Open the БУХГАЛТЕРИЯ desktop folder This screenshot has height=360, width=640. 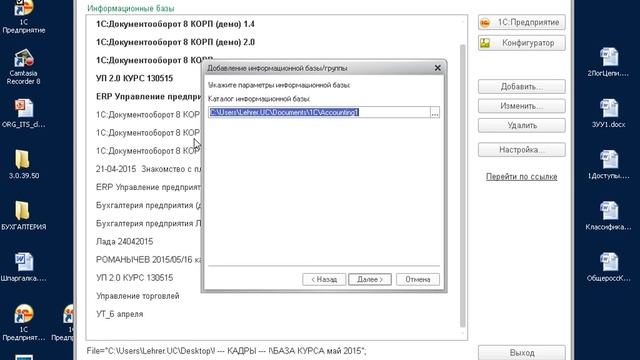(23, 216)
